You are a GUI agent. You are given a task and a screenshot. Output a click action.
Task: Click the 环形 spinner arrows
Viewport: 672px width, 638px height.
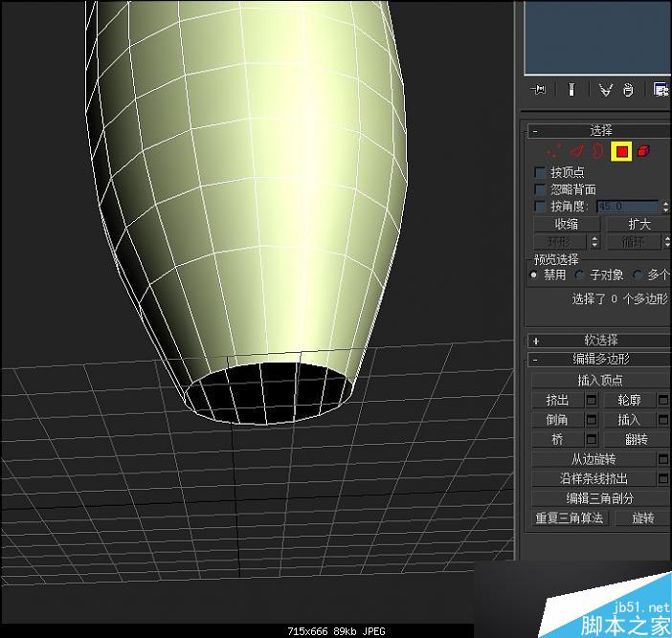(594, 242)
